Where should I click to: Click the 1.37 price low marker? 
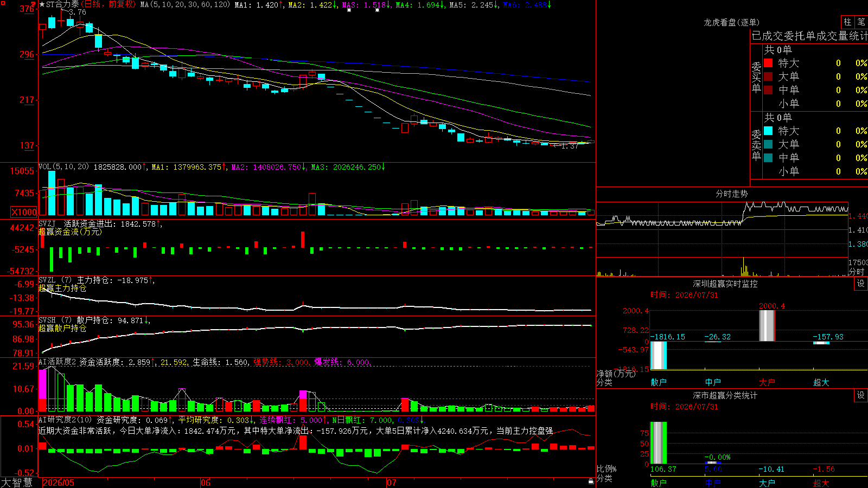point(570,146)
